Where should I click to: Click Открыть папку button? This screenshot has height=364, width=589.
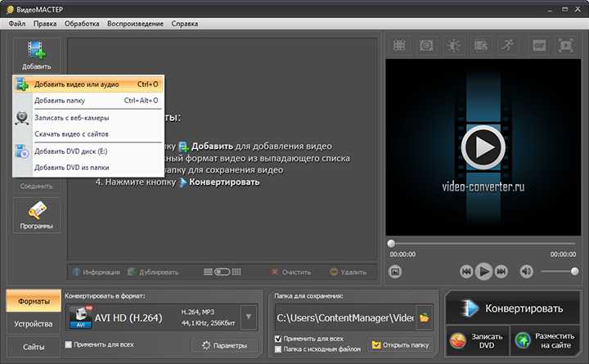400,345
